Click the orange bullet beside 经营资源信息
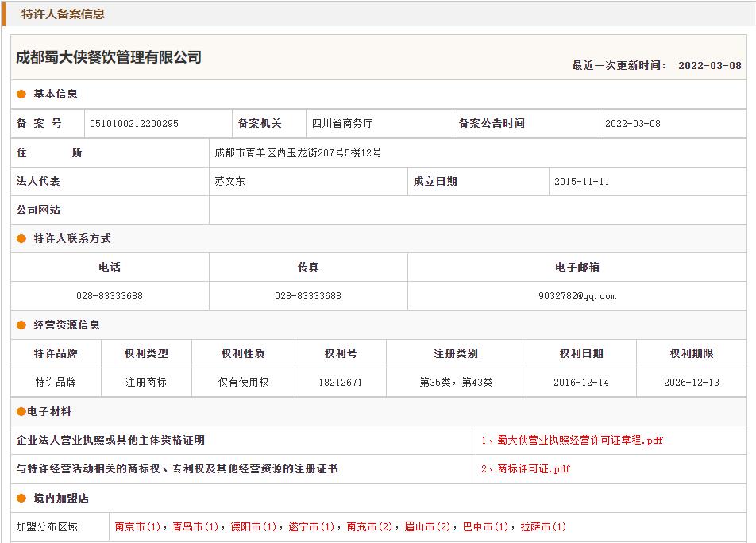 22,325
